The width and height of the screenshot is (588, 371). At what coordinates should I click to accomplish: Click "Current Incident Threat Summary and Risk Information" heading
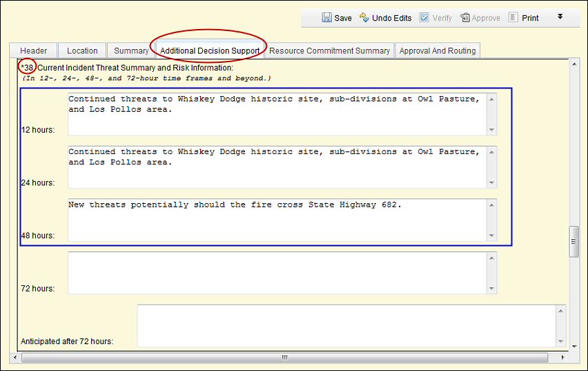[135, 68]
